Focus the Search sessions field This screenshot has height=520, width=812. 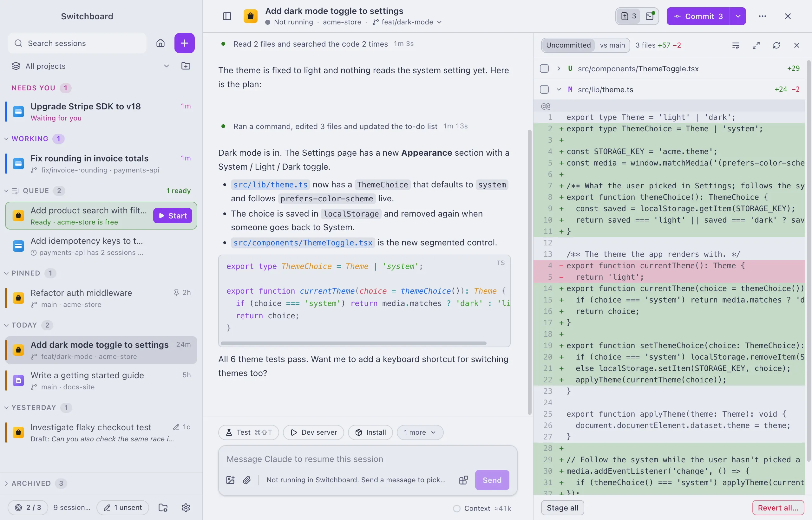pyautogui.click(x=77, y=43)
